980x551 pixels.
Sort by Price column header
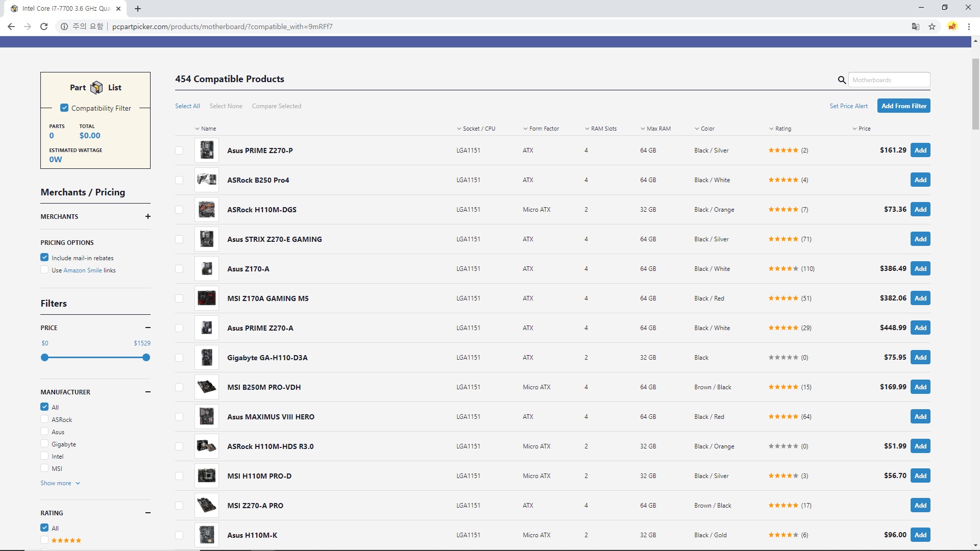pyautogui.click(x=862, y=129)
